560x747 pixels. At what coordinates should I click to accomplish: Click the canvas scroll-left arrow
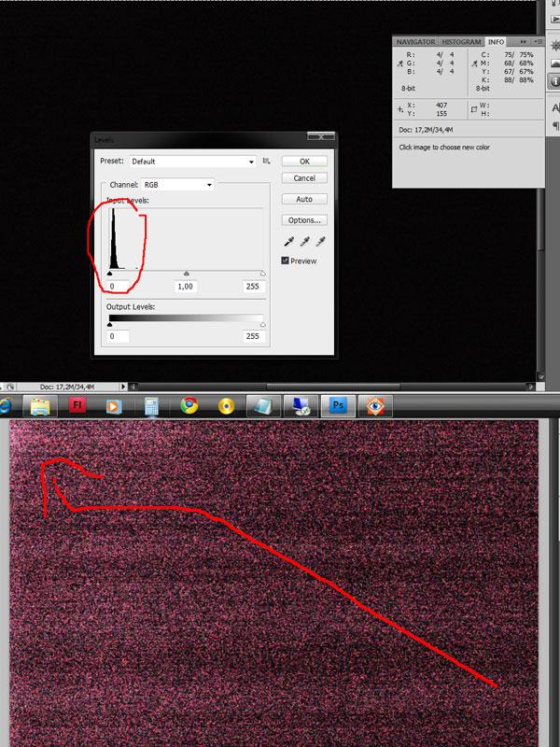[x=133, y=387]
